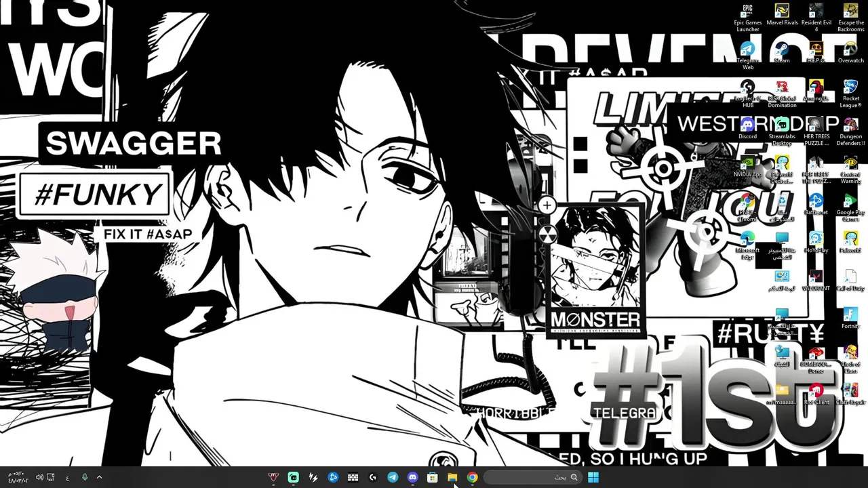The width and height of the screenshot is (868, 488).
Task: Click the Overwatch desktop icon
Action: point(850,53)
